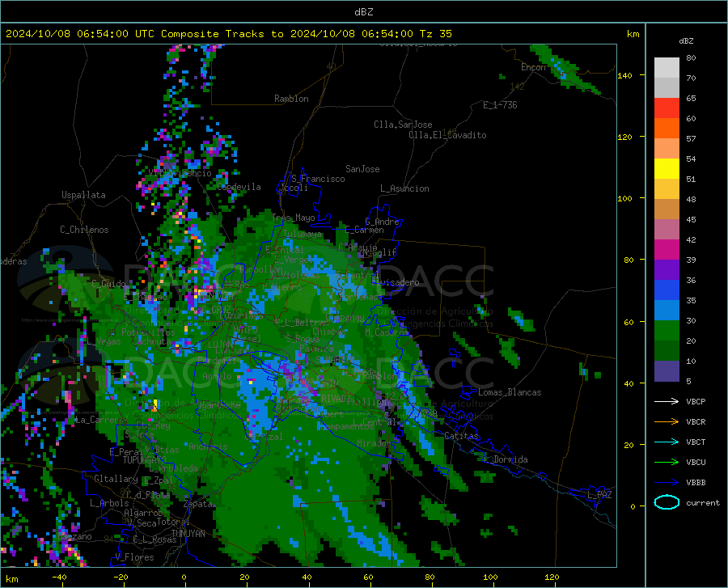The height and width of the screenshot is (588, 728).
Task: Select the slate 5-10 dBZ legend swatch
Action: click(667, 371)
